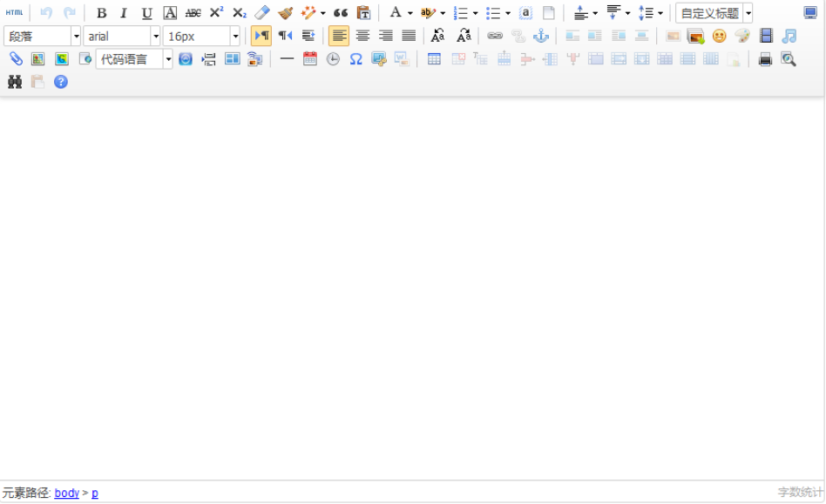Expand the highlight color dropdown arrow
Image resolution: width=826 pixels, height=504 pixels.
pyautogui.click(x=443, y=14)
